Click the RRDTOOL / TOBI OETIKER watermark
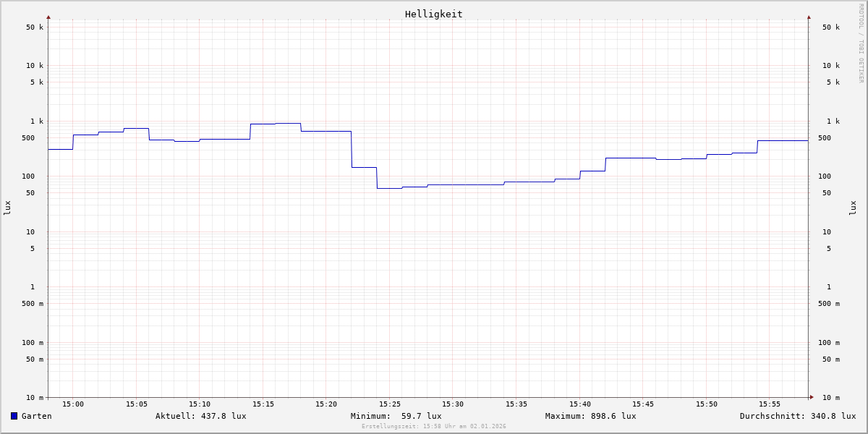 (x=861, y=43)
